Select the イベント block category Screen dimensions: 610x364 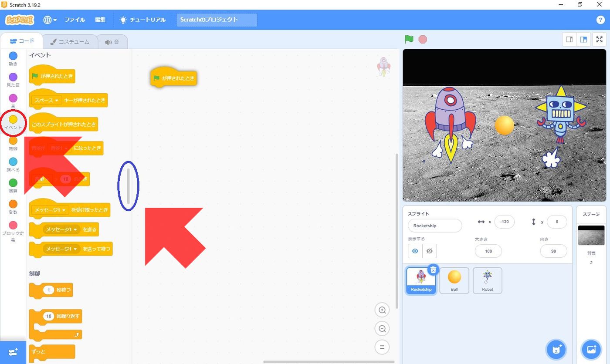coord(13,122)
